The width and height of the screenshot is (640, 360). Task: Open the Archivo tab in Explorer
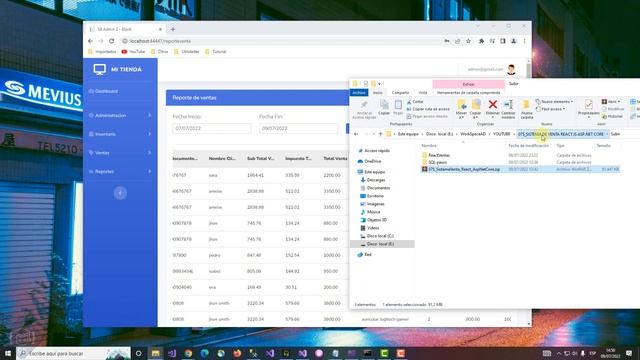tap(359, 93)
